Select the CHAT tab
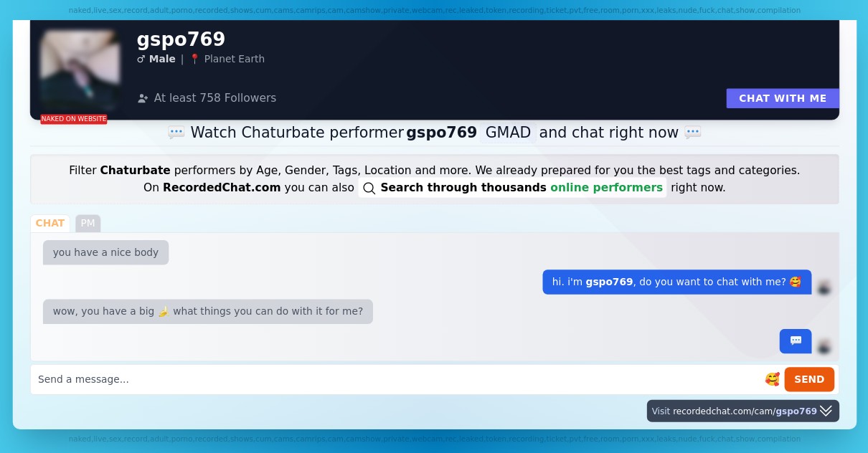Viewport: 868px width, 453px height. tap(50, 223)
